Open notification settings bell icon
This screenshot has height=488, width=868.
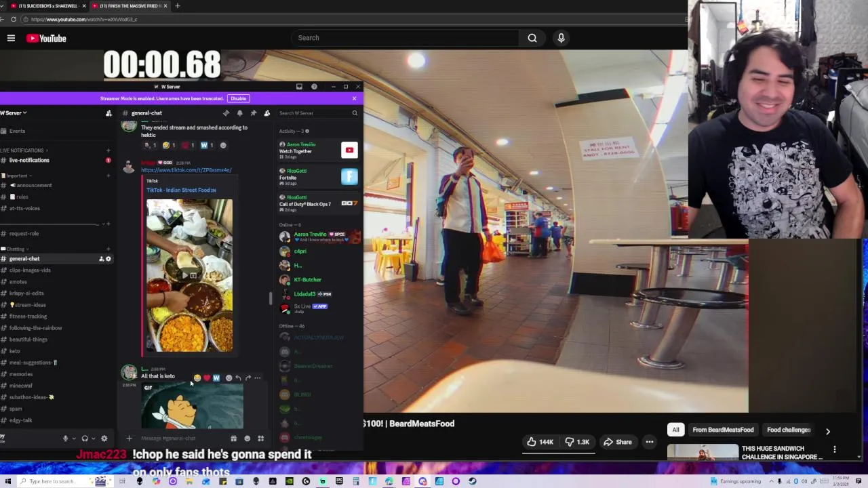tap(239, 113)
